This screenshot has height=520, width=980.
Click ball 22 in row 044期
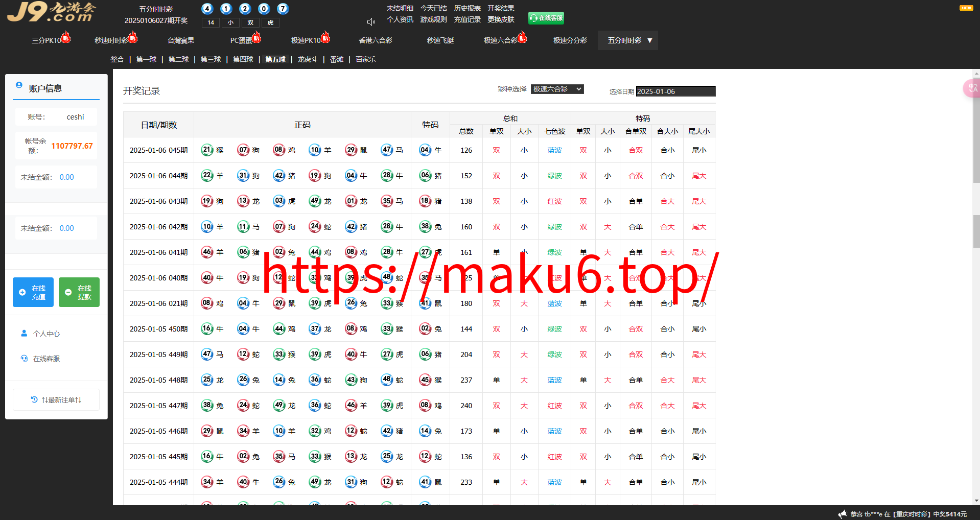[207, 176]
